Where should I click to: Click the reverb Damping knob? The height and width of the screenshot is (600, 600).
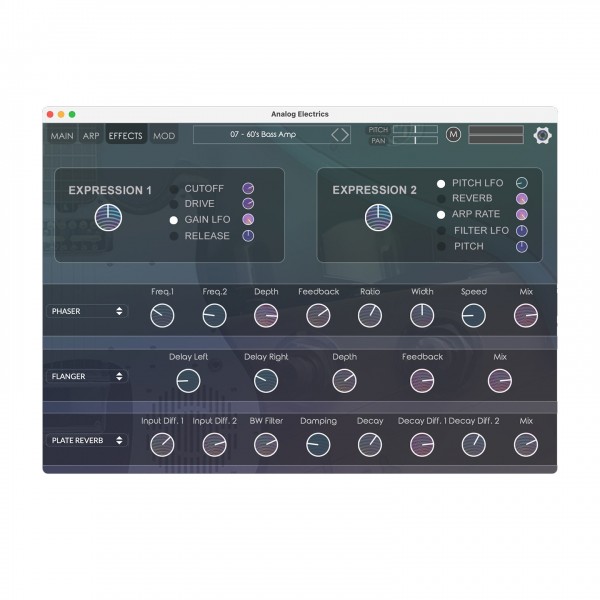pyautogui.click(x=318, y=445)
